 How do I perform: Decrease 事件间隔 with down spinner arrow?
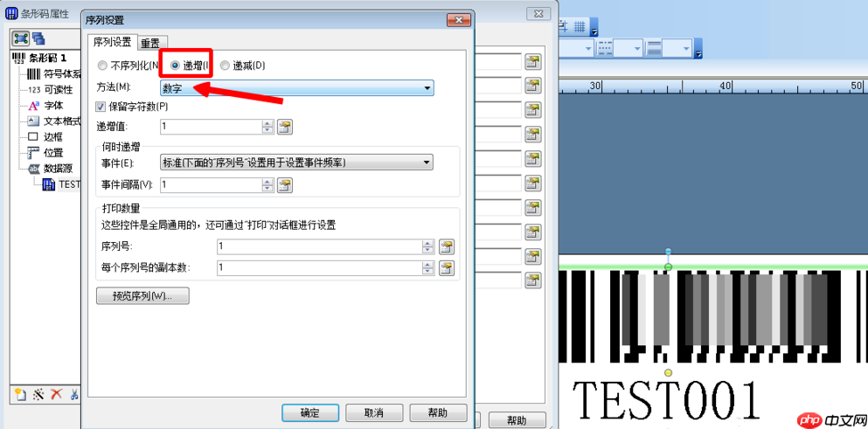[268, 188]
